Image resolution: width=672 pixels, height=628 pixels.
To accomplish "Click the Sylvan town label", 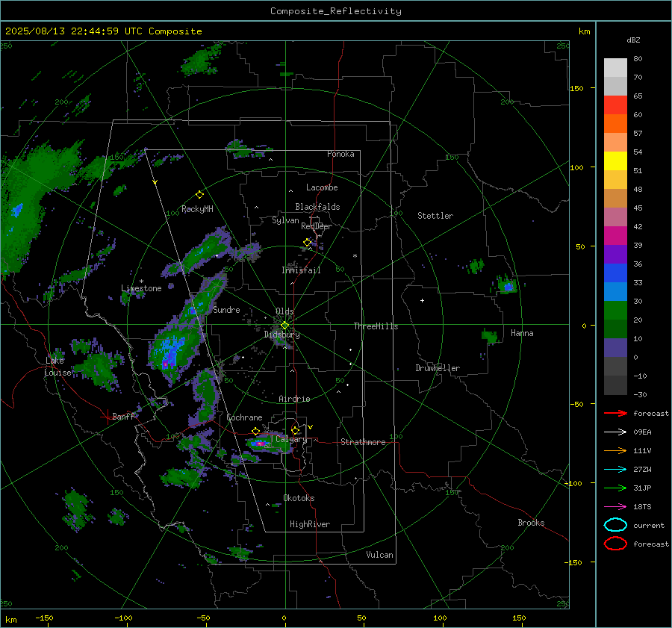I will 285,220.
